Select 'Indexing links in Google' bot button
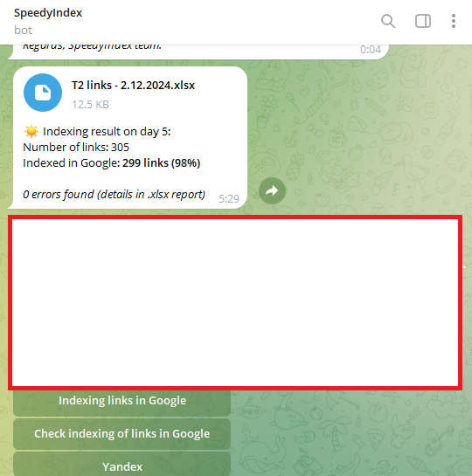472x476 pixels. [122, 401]
